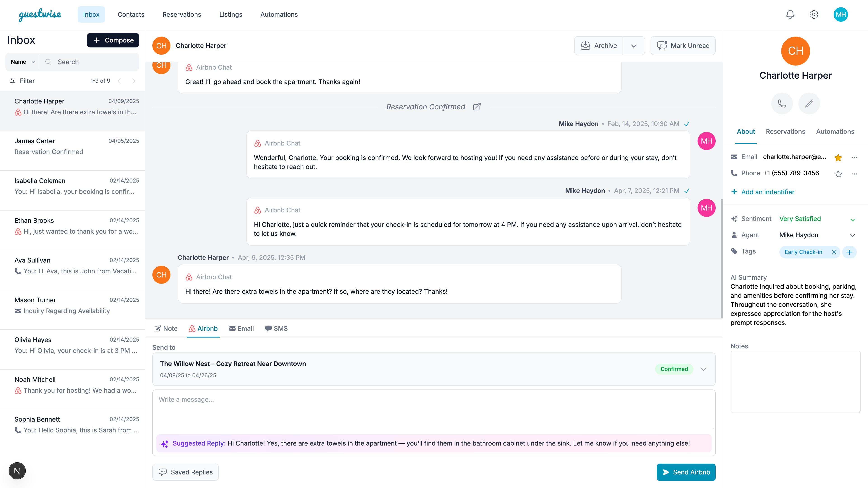Viewport: 868px width, 488px height.
Task: Archive the conversation
Action: pos(598,46)
